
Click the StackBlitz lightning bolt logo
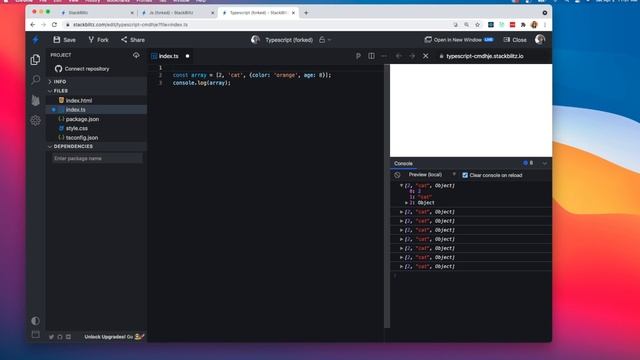(x=36, y=40)
